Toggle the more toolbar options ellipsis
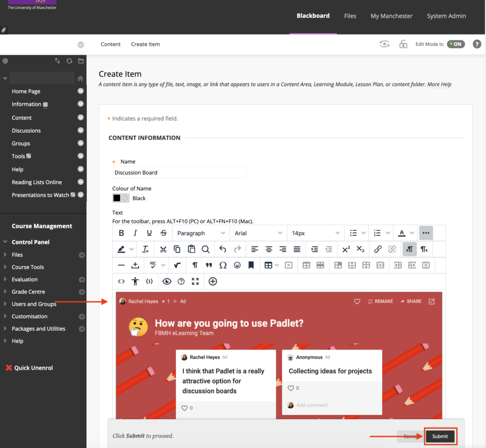Viewport: 486px width, 448px height. (426, 233)
